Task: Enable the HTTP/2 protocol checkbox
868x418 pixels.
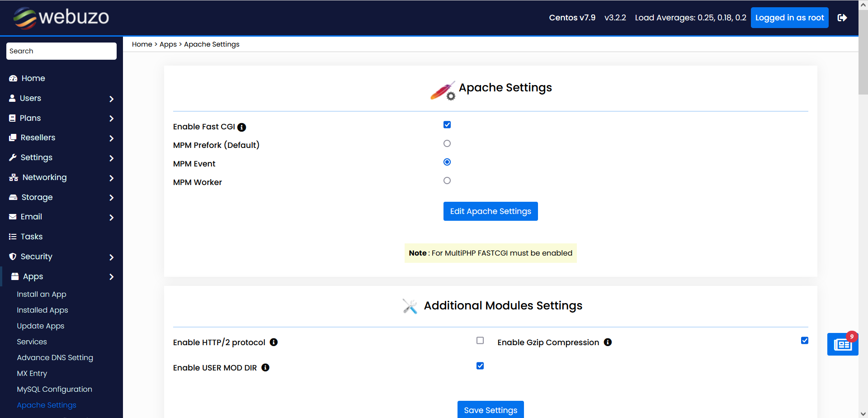Action: click(x=480, y=341)
